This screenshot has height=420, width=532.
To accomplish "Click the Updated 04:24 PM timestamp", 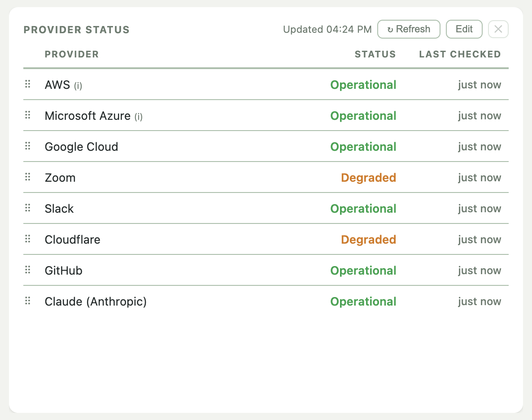I will (327, 30).
